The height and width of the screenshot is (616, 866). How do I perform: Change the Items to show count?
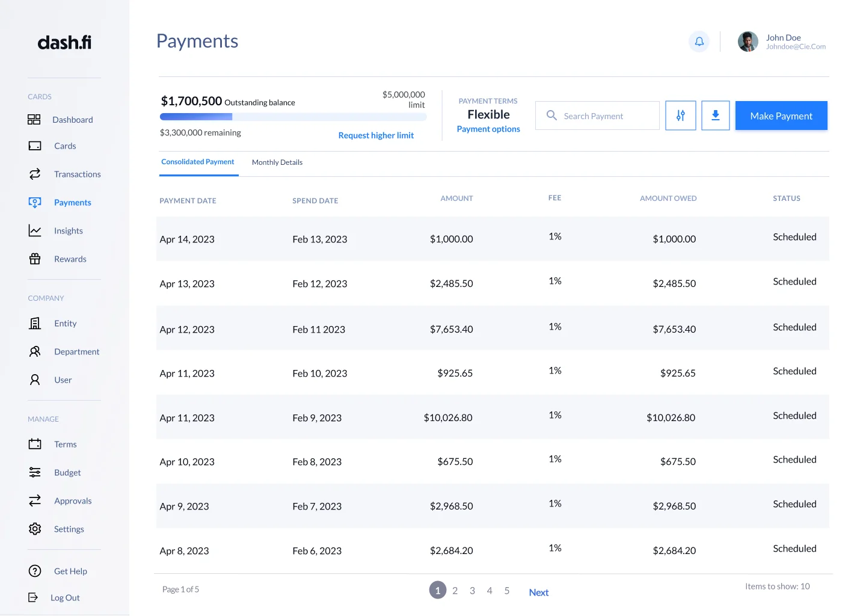(777, 587)
